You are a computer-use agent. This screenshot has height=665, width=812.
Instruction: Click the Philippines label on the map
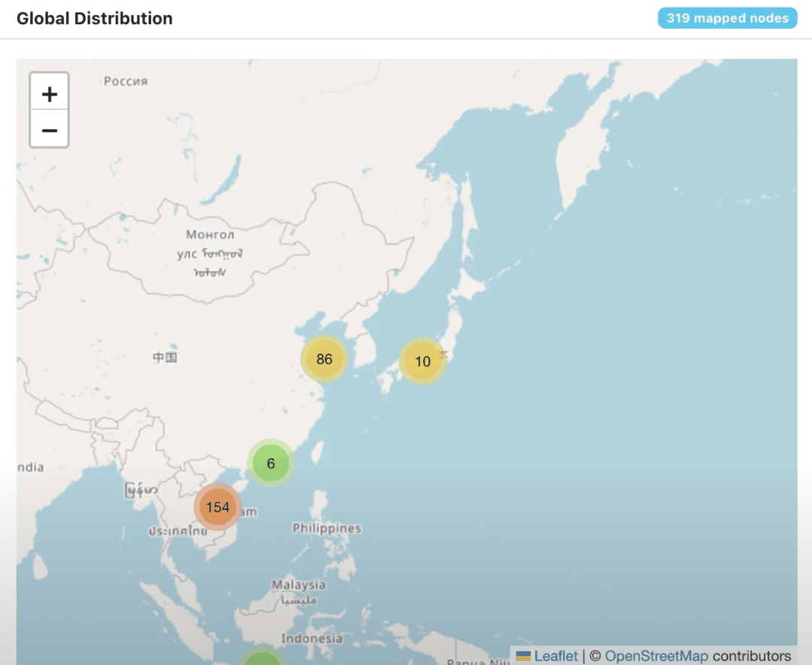pyautogui.click(x=327, y=528)
